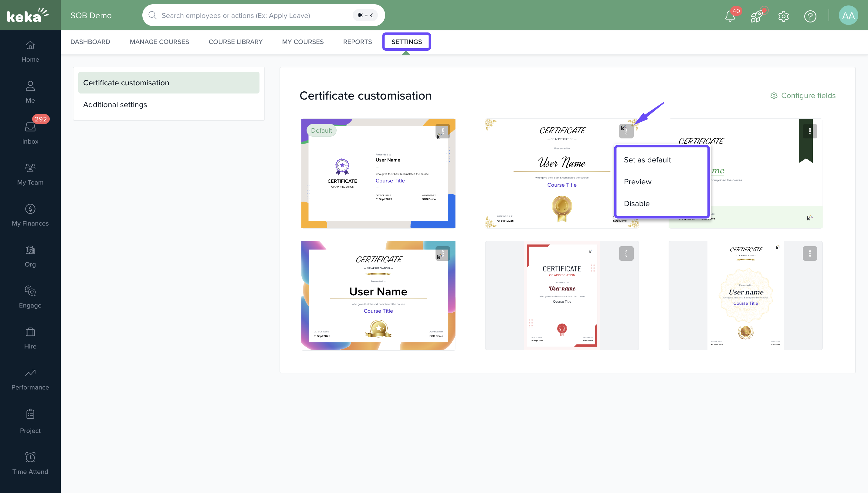The width and height of the screenshot is (868, 493).
Task: Open Performance in the sidebar
Action: (x=30, y=379)
